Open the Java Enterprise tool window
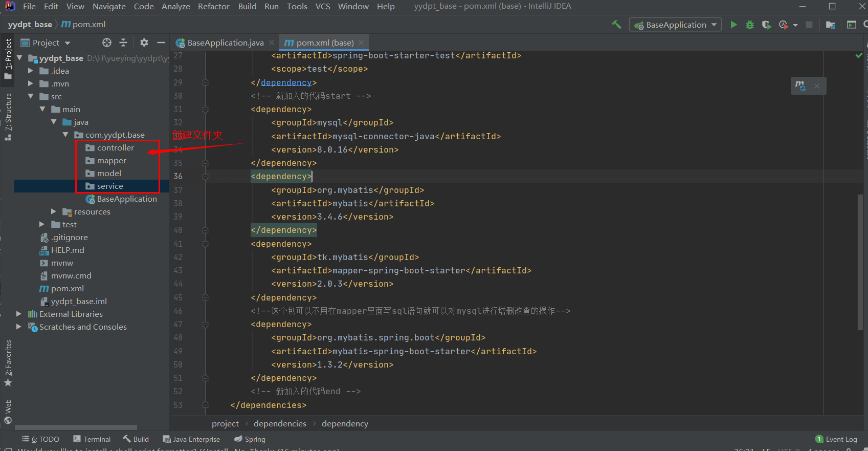 pyautogui.click(x=191, y=439)
